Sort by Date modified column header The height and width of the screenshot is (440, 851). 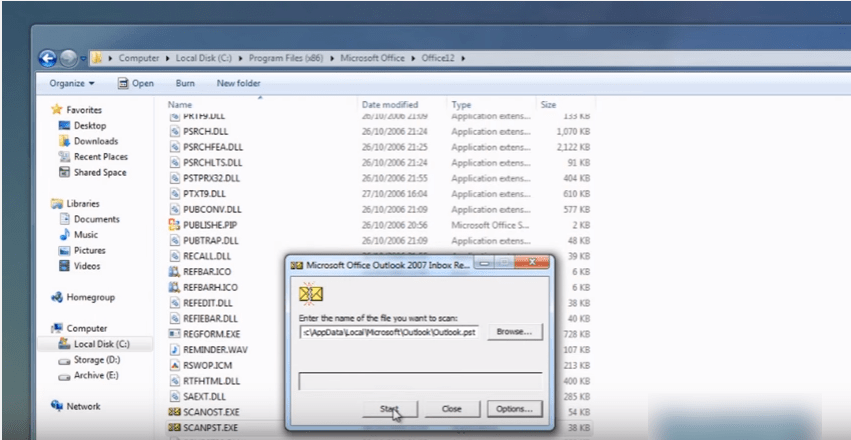coord(390,105)
